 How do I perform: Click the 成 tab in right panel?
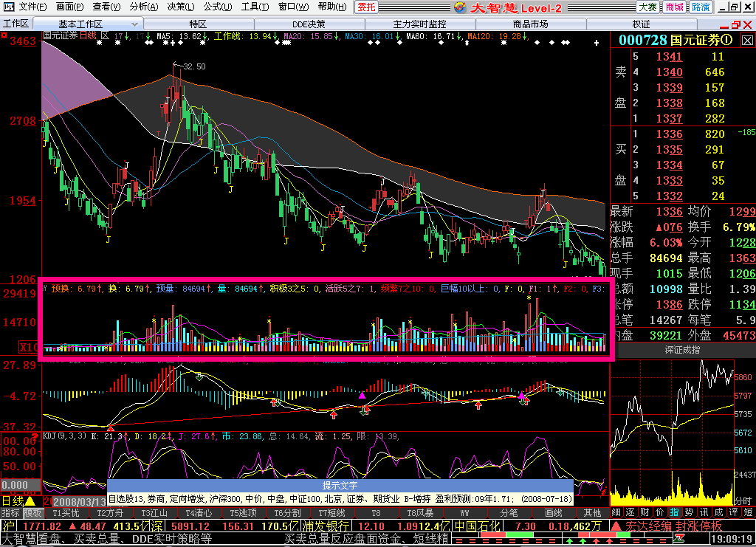(718, 512)
